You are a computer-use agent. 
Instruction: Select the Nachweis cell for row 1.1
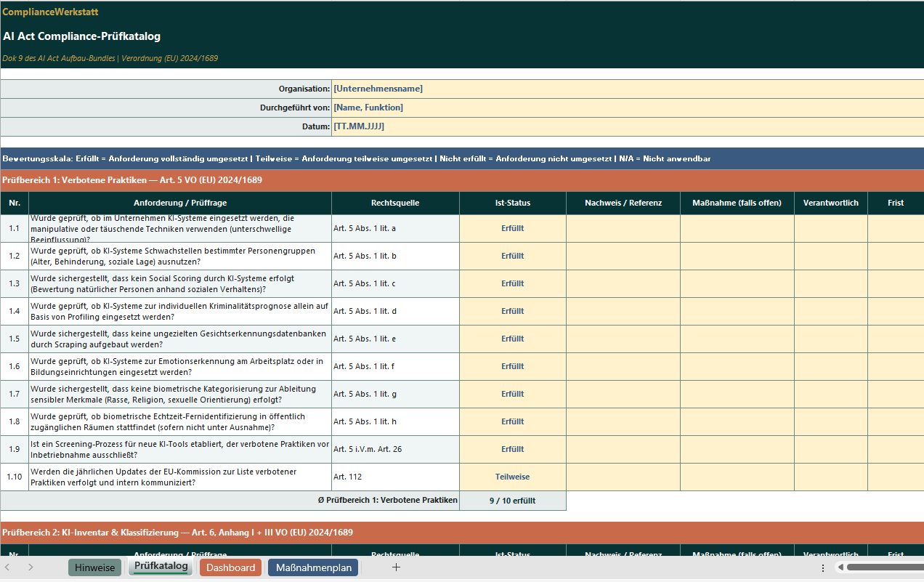(623, 228)
